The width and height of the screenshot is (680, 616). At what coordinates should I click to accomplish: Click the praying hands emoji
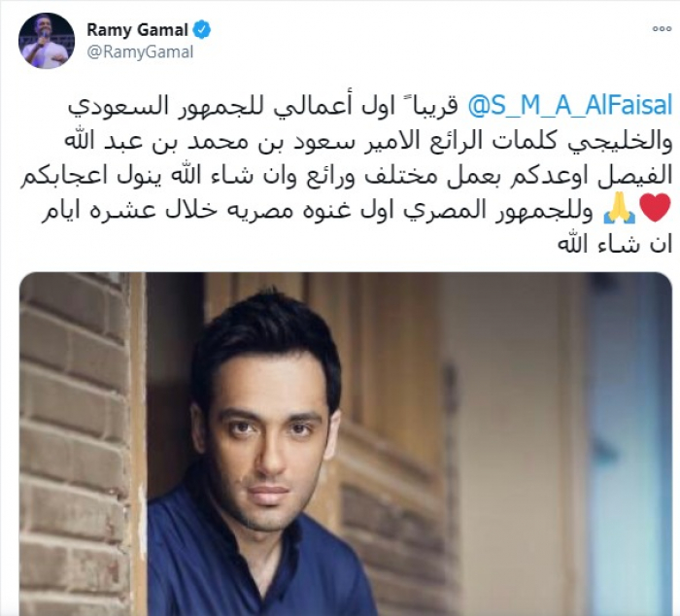(620, 211)
